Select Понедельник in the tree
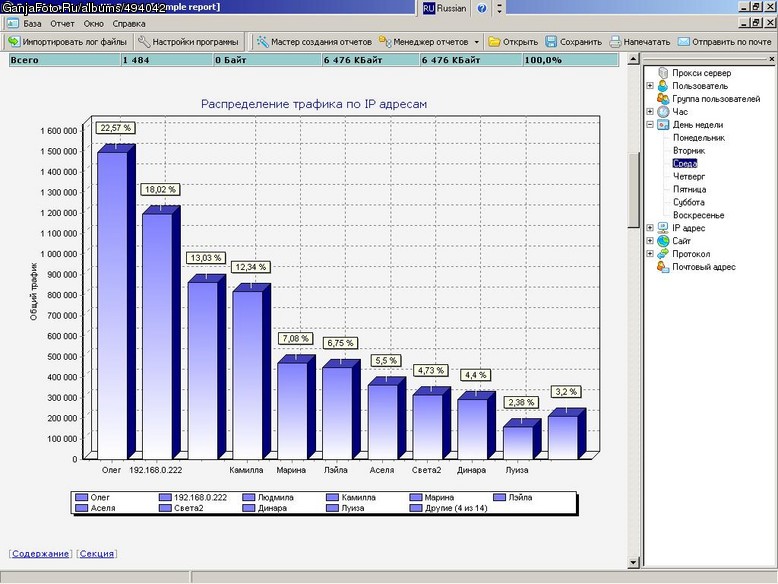 [699, 137]
